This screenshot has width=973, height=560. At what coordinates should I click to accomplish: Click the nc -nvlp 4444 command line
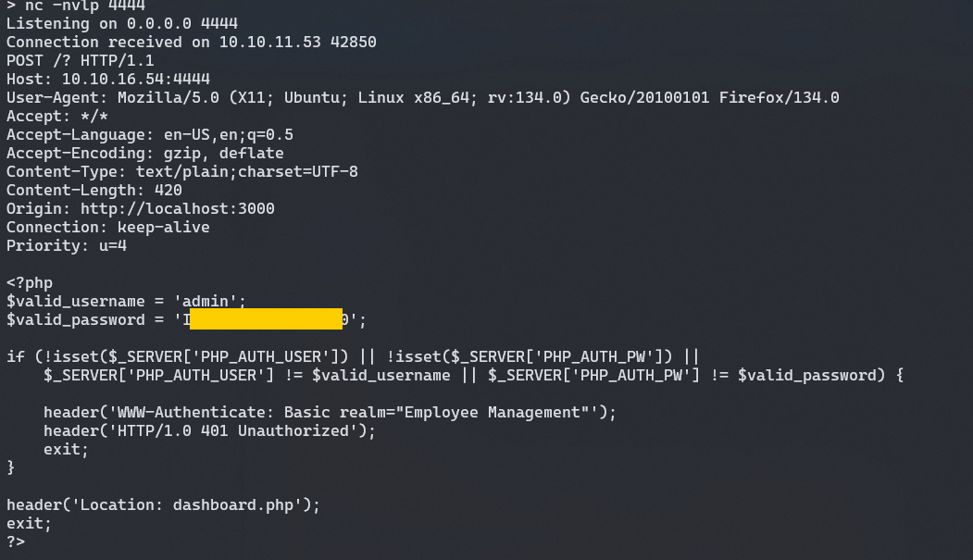tap(76, 6)
